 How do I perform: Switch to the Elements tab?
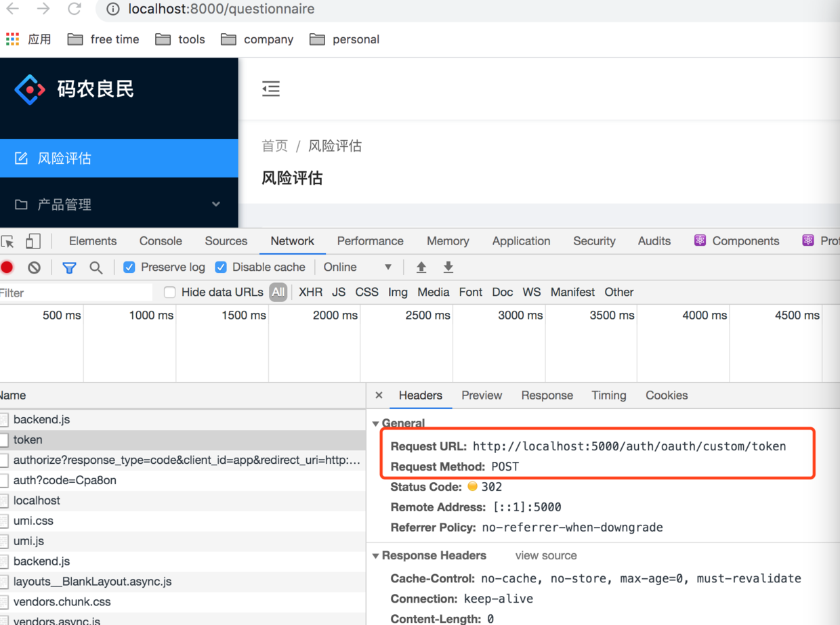coord(93,241)
